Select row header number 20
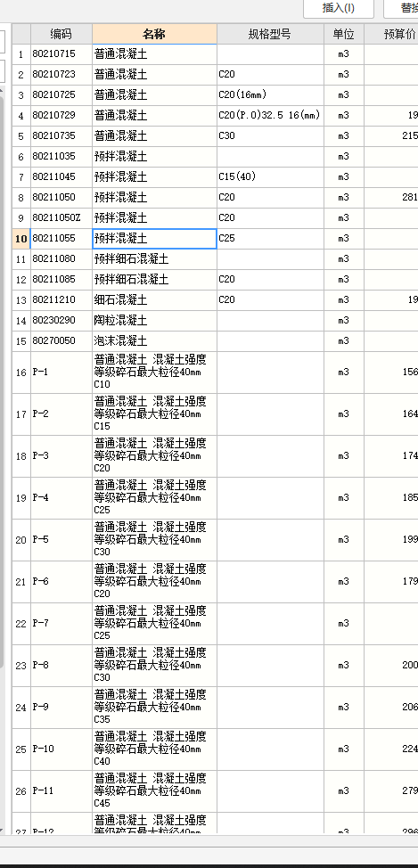 (21, 540)
